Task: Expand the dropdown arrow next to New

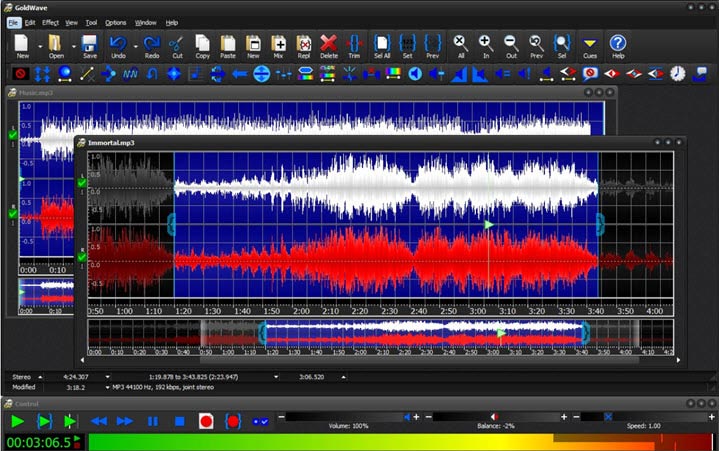Action: click(x=40, y=46)
